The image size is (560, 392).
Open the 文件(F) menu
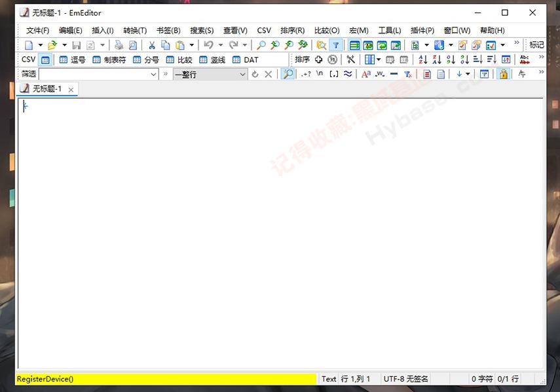pos(37,31)
